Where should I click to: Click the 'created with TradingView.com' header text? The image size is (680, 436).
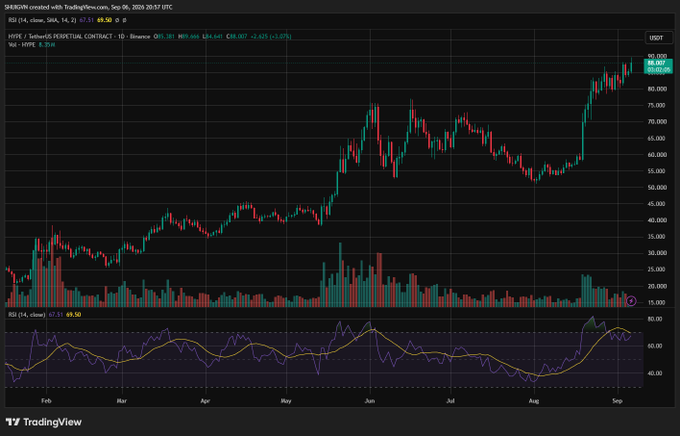[70, 7]
